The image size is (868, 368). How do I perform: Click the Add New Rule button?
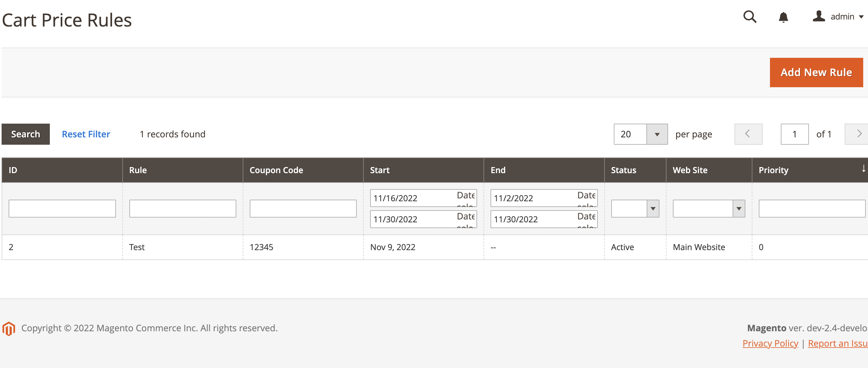[816, 72]
